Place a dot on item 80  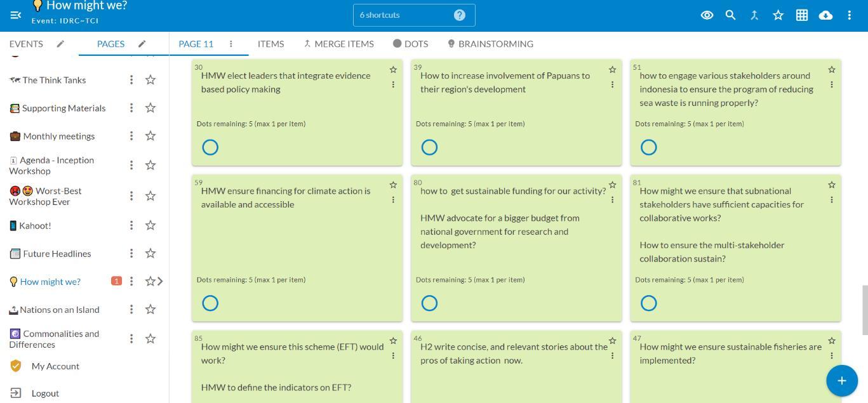point(429,303)
